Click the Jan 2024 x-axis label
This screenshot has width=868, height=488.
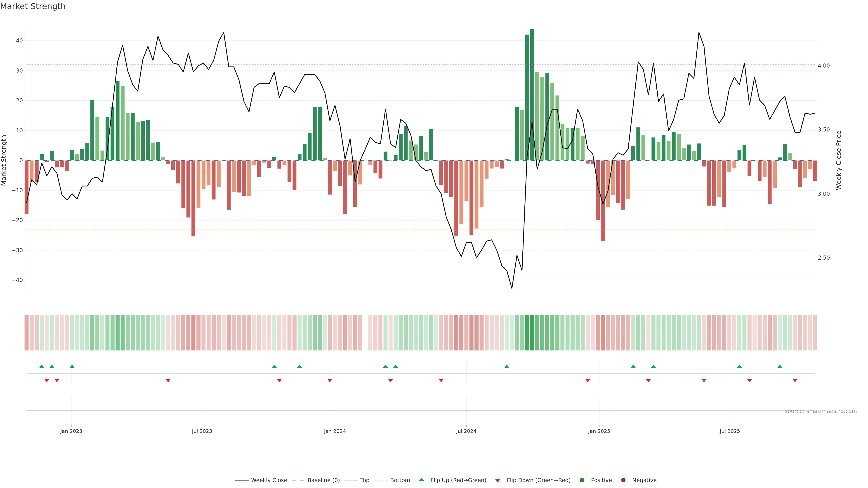pos(335,431)
